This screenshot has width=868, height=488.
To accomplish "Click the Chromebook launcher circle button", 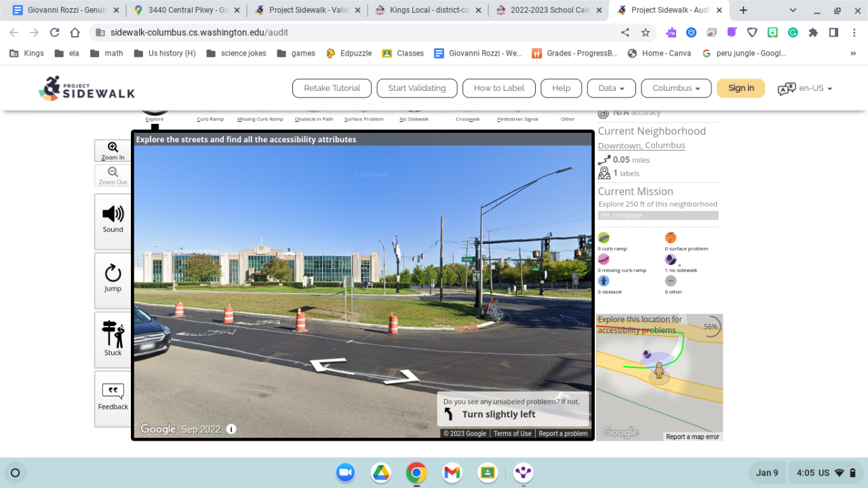I will coord(16,472).
